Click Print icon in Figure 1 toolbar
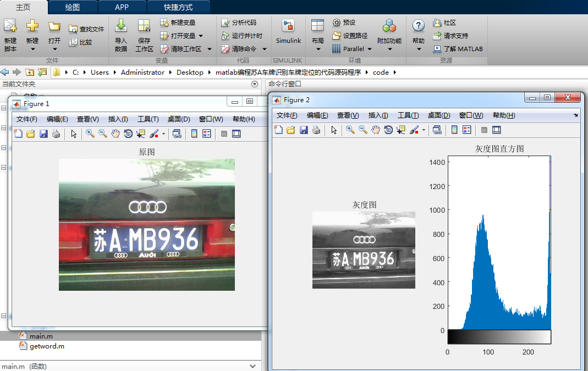The height and width of the screenshot is (371, 588). point(56,134)
